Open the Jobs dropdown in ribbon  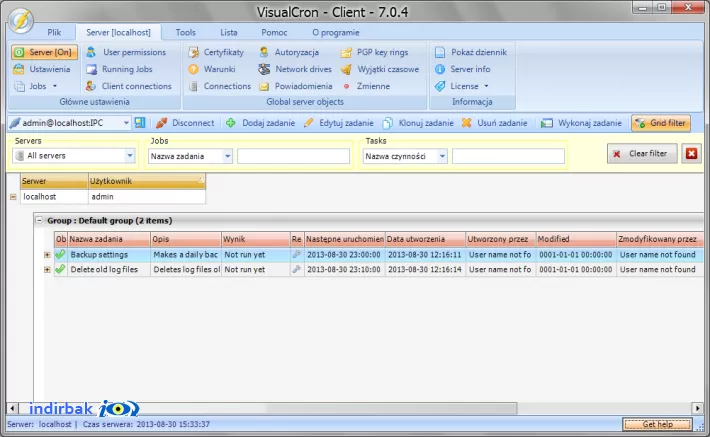(36, 86)
